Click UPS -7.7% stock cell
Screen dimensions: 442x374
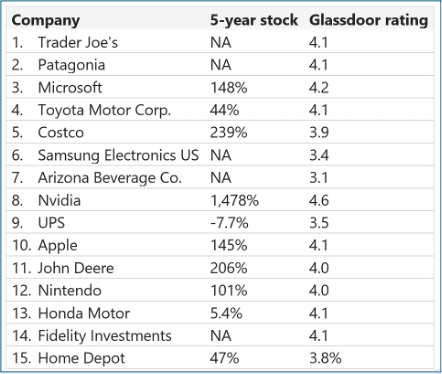click(229, 223)
